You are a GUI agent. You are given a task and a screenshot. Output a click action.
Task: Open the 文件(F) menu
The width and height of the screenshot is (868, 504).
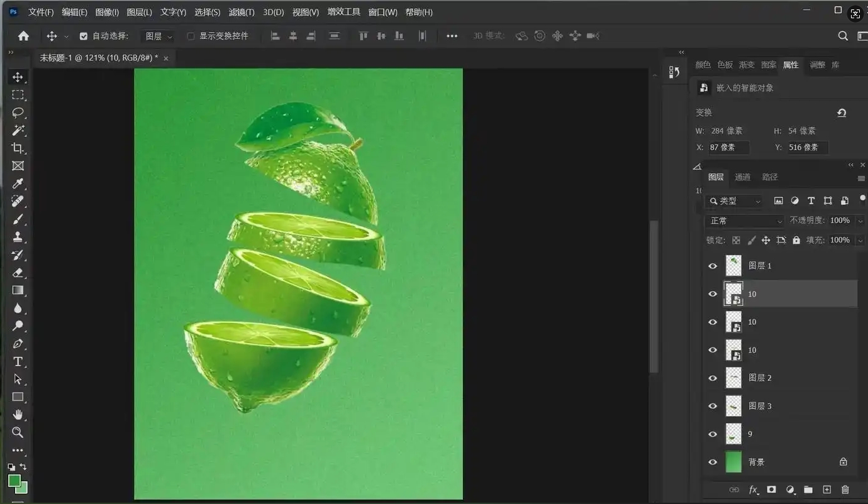[x=41, y=12]
